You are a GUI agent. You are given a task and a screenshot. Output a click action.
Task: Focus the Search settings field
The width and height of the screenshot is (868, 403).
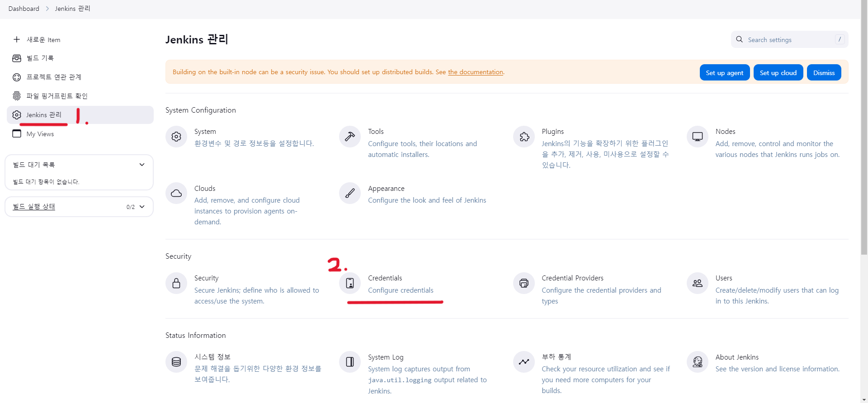pyautogui.click(x=789, y=39)
